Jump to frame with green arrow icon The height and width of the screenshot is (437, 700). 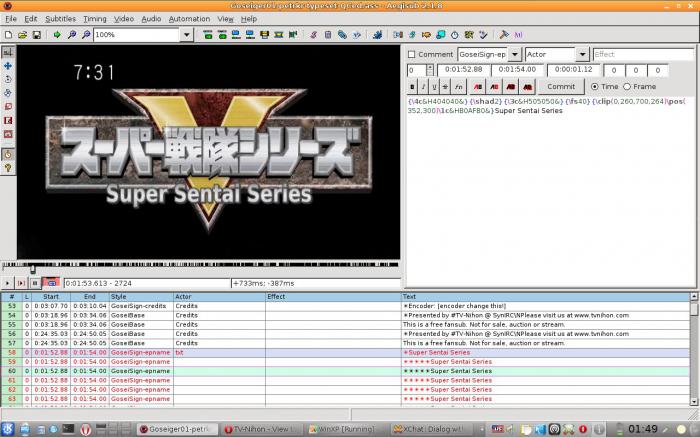tap(57, 34)
